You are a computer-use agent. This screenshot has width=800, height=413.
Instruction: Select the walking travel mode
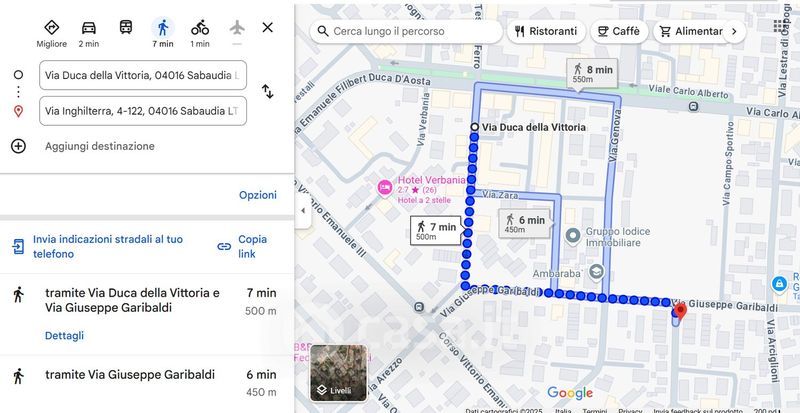(x=163, y=28)
